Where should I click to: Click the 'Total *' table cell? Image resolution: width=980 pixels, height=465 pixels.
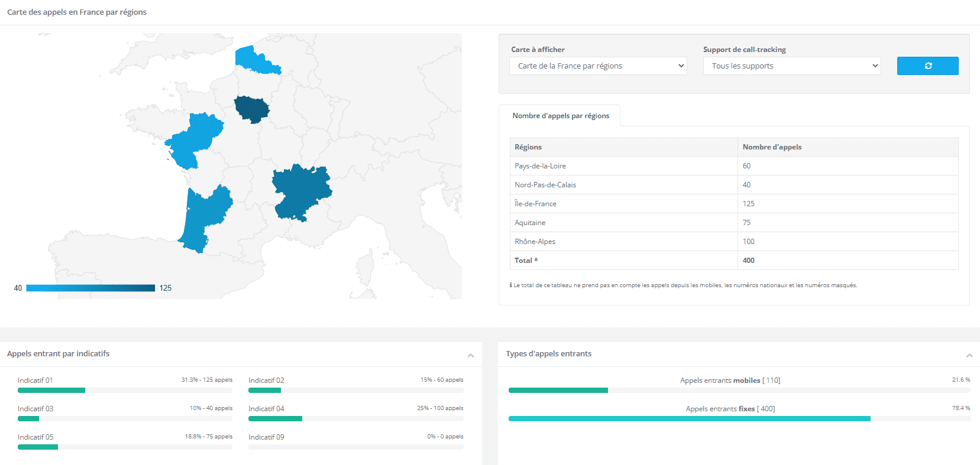tap(624, 261)
